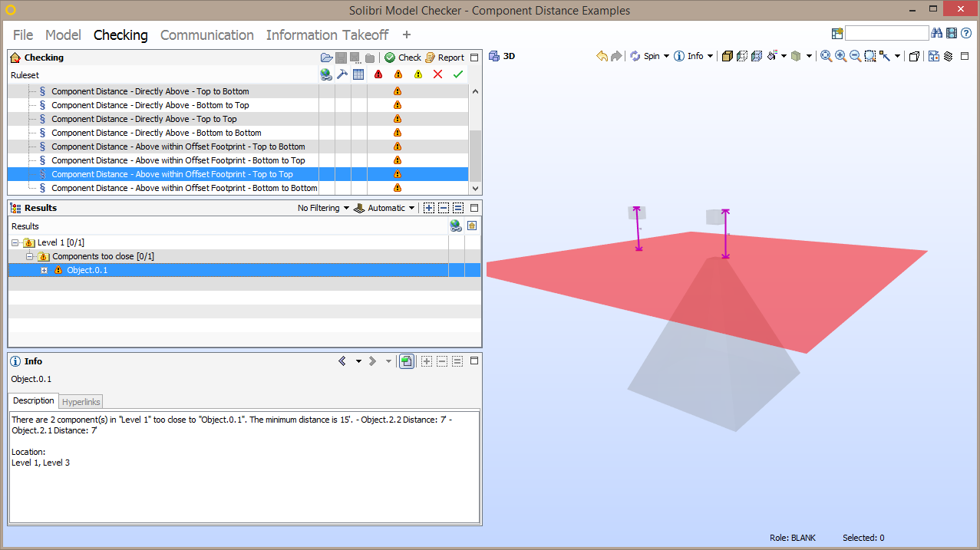Open the Info tool dropdown arrow
This screenshot has width=980, height=550.
(710, 56)
